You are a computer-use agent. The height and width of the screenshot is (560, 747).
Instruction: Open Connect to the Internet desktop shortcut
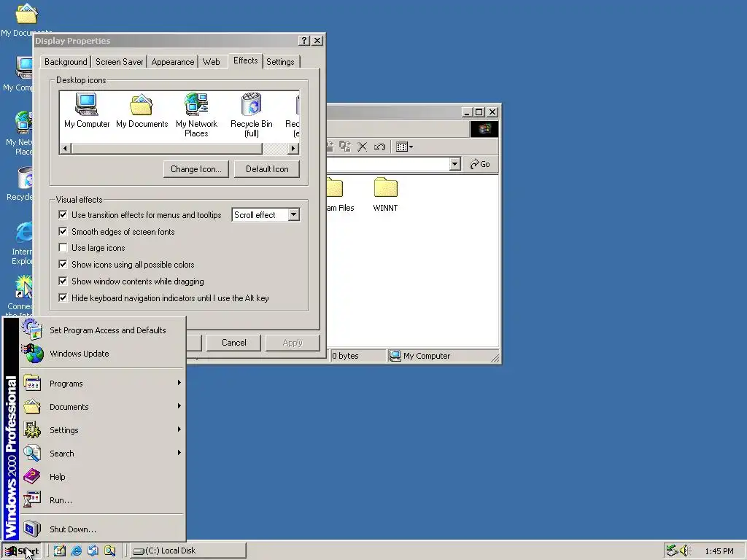(x=21, y=296)
